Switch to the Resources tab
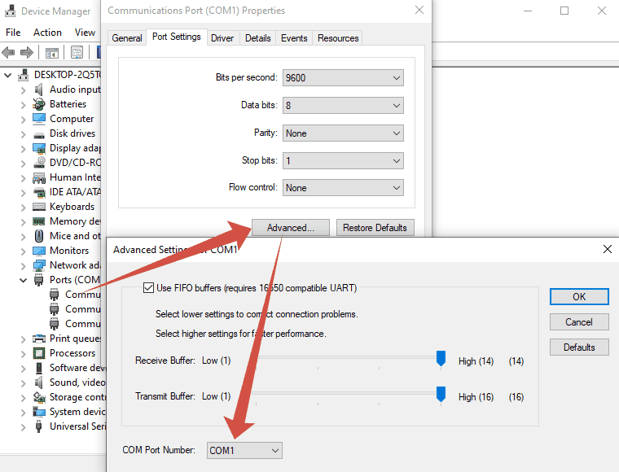Screen dimensions: 619x472 (x=338, y=38)
